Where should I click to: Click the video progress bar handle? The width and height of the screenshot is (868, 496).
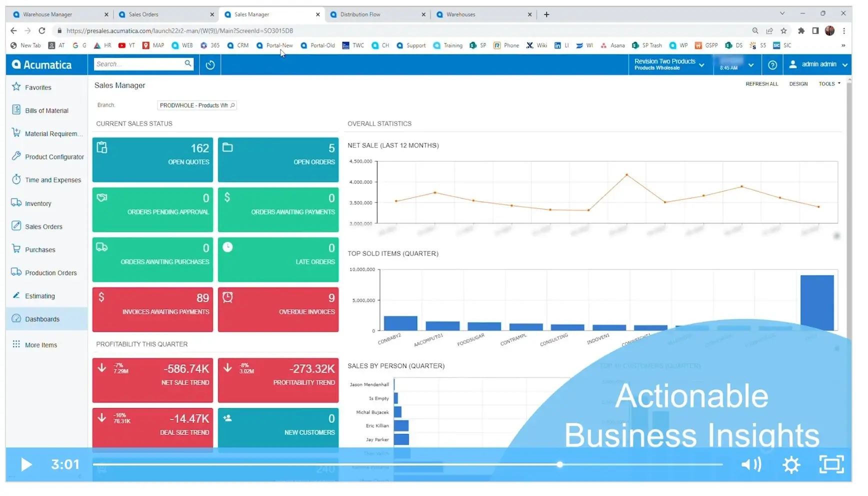pyautogui.click(x=559, y=464)
